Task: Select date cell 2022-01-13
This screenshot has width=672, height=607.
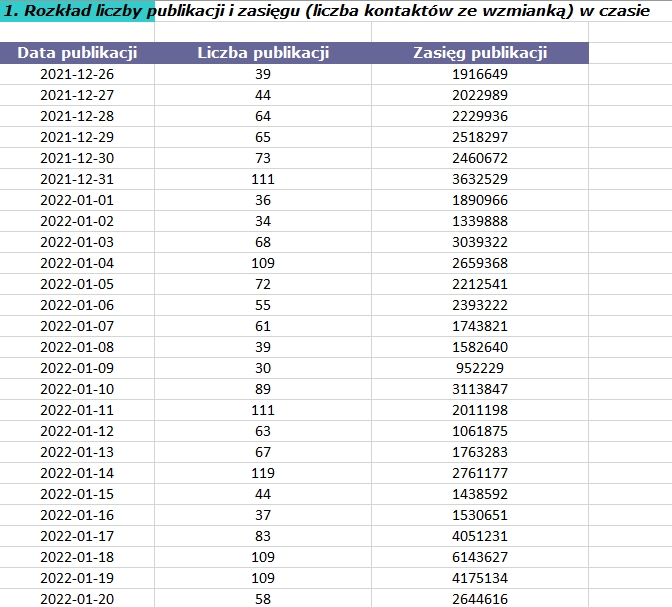Action: pyautogui.click(x=77, y=452)
